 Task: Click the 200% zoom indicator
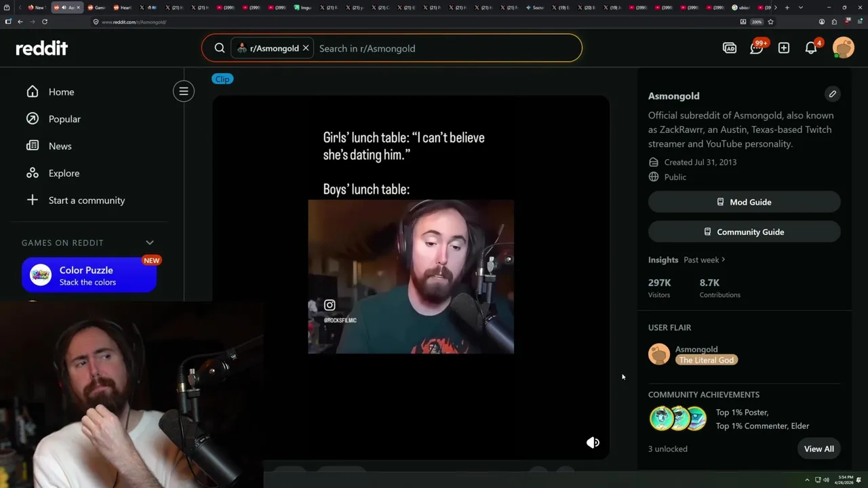tap(757, 22)
